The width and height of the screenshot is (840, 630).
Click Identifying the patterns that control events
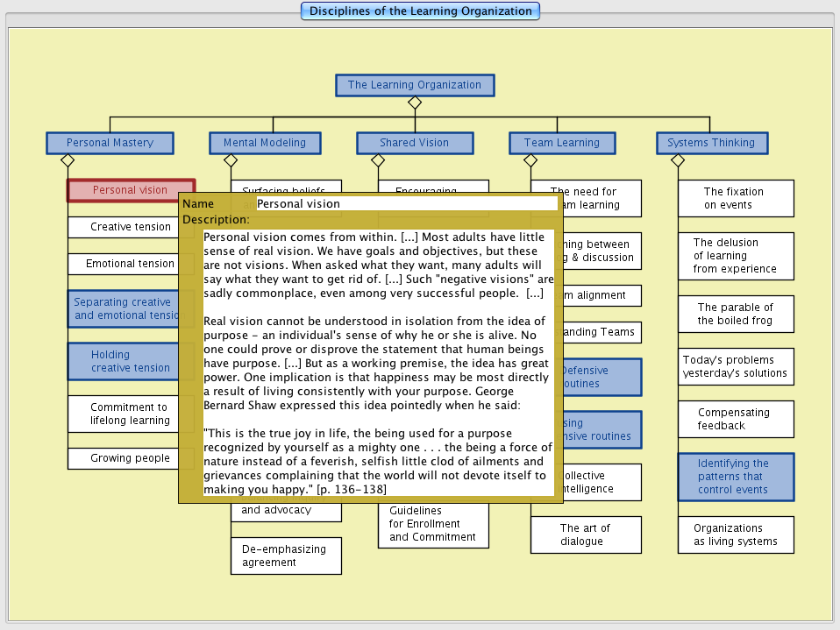point(736,477)
